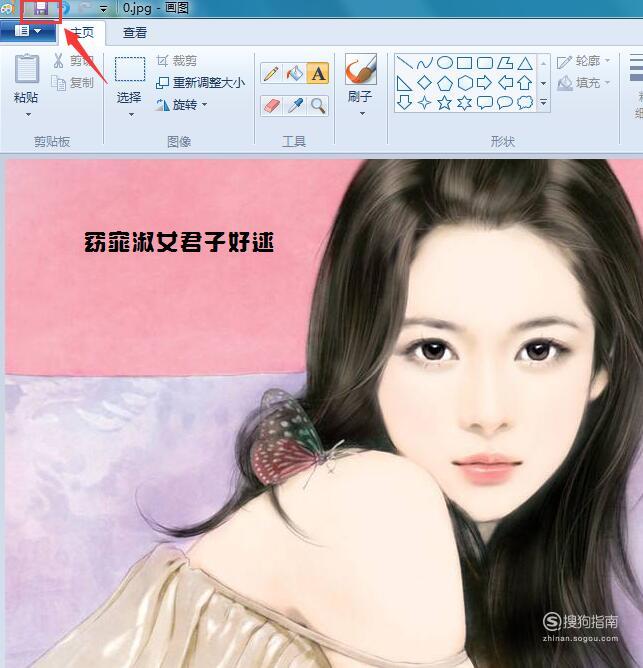This screenshot has height=668, width=643.
Task: Expand the 选择 dropdown arrow
Action: pyautogui.click(x=131, y=115)
